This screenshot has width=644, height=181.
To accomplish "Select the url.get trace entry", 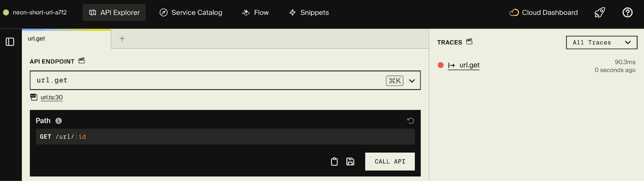I will pos(469,65).
